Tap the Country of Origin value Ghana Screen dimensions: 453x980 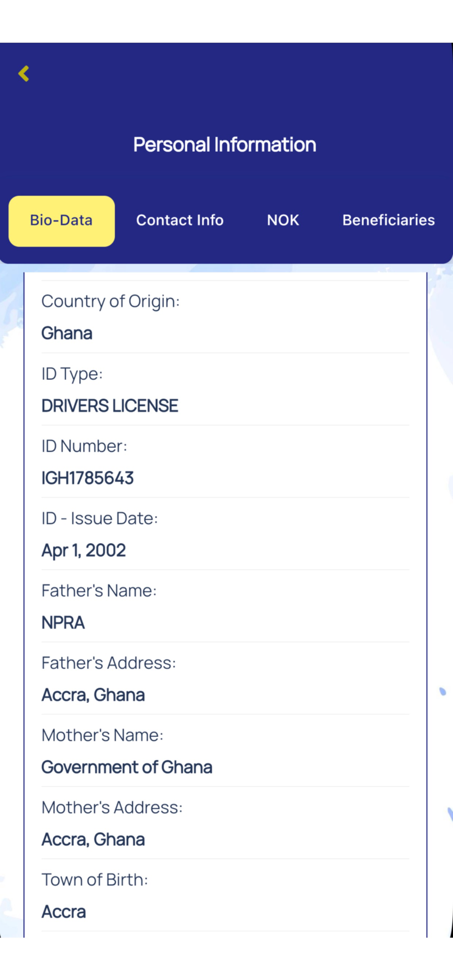67,334
